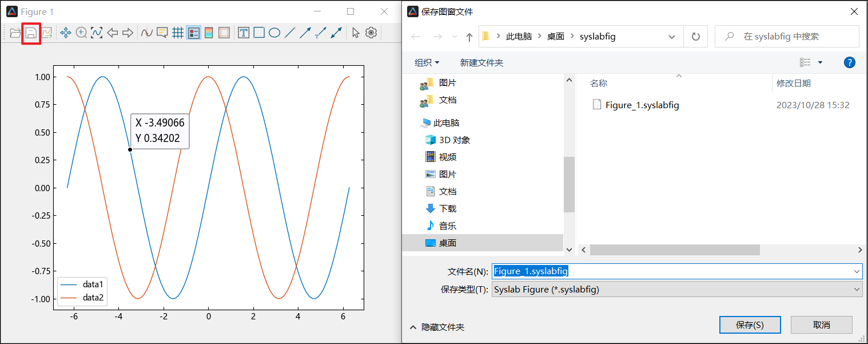Toggle grid lines on the plot

(x=178, y=33)
